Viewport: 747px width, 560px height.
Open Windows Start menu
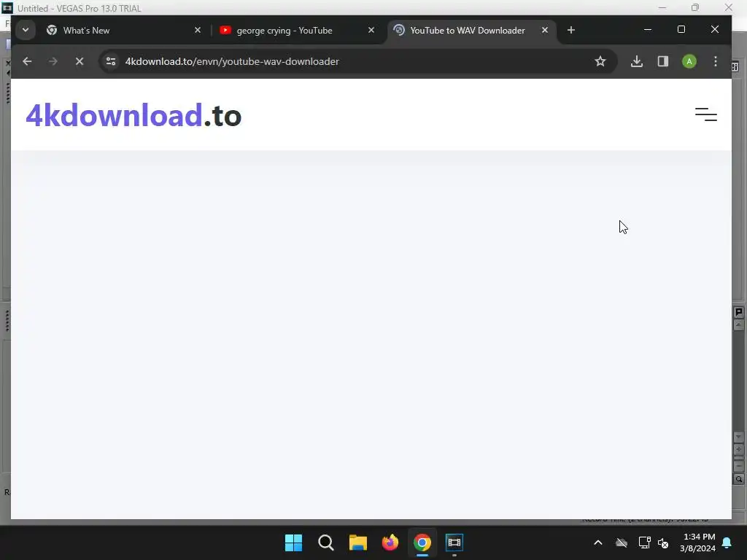(x=293, y=542)
